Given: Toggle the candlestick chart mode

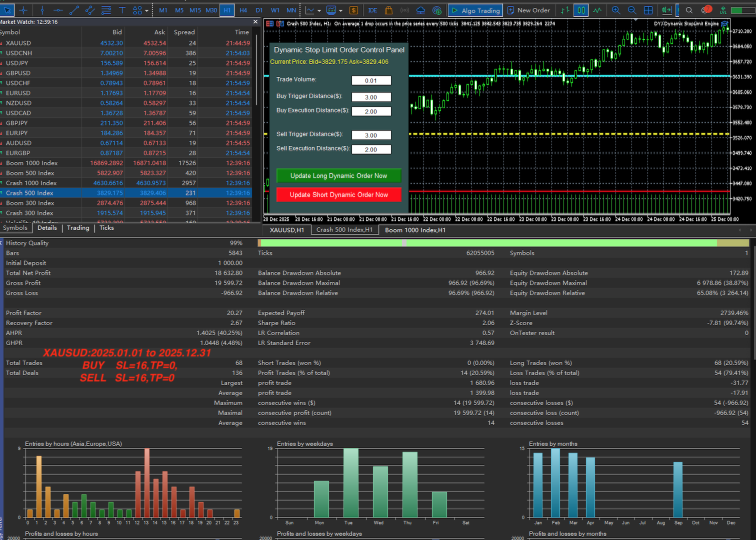Looking at the screenshot, I should (581, 10).
